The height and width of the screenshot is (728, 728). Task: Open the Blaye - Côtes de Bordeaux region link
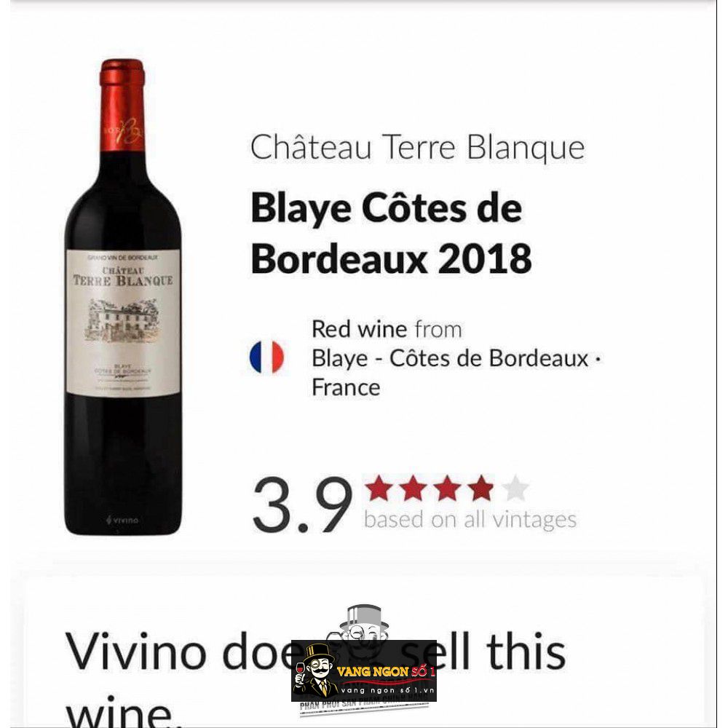(450, 358)
